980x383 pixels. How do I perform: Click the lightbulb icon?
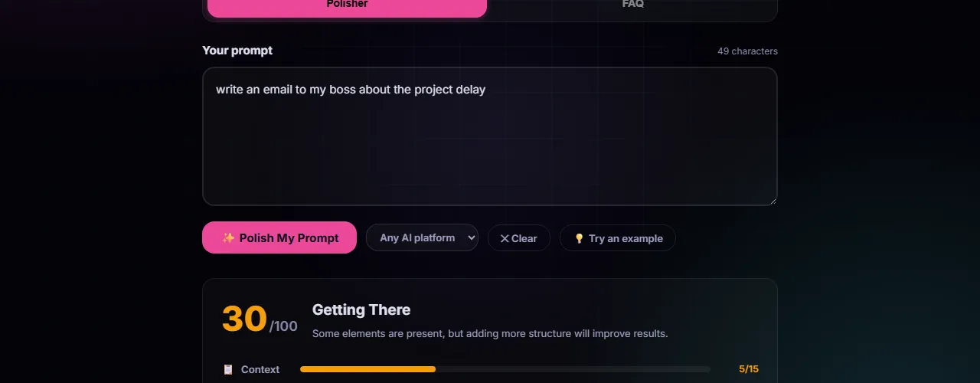click(x=580, y=238)
